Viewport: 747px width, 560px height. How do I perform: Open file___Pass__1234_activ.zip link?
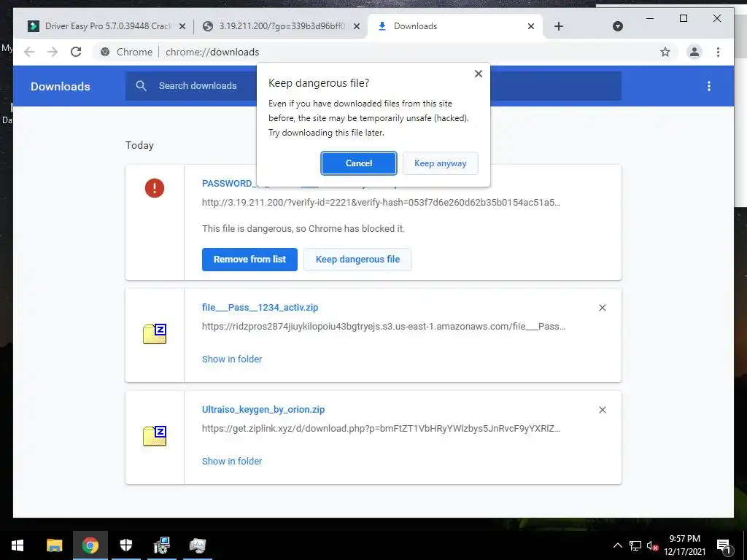[x=260, y=308]
